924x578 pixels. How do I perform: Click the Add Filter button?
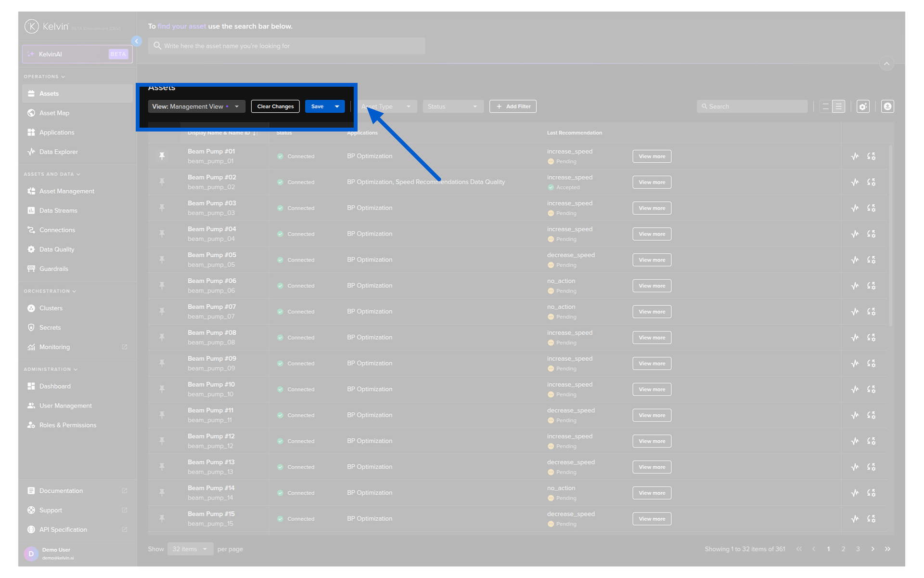point(513,106)
